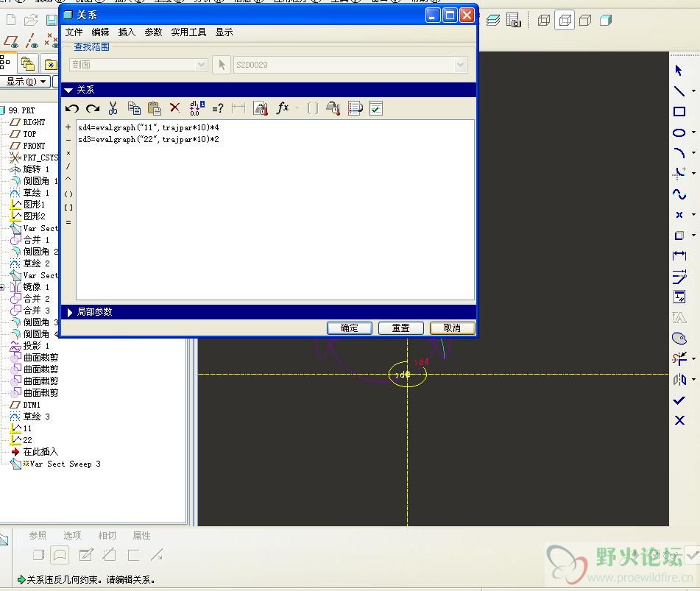This screenshot has width=700, height=591.
Task: Insert function using the fx icon
Action: pos(283,107)
